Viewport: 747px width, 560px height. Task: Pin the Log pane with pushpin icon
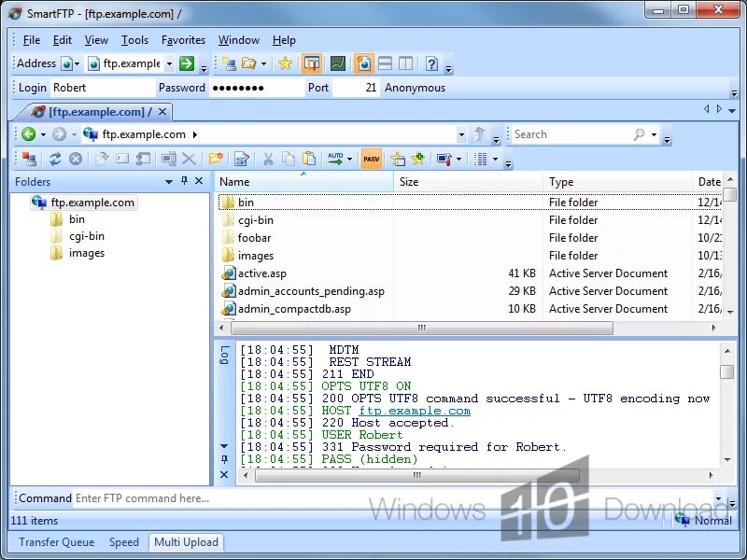pyautogui.click(x=224, y=459)
